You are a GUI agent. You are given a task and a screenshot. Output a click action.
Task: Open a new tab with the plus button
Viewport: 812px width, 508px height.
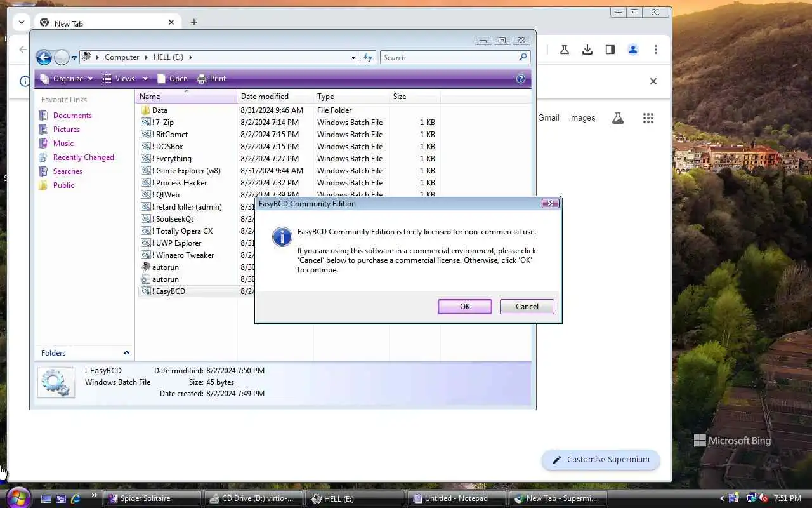[x=194, y=22]
